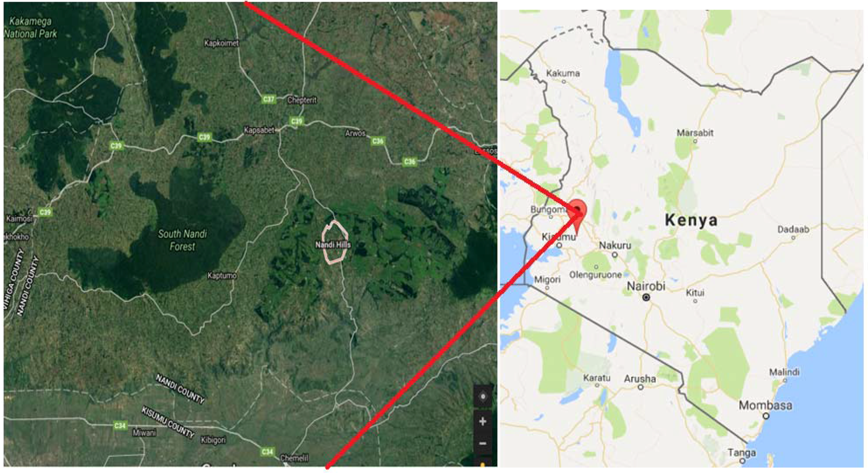This screenshot has height=473, width=868.
Task: Click the Nairobi capital city marker
Action: 646,297
